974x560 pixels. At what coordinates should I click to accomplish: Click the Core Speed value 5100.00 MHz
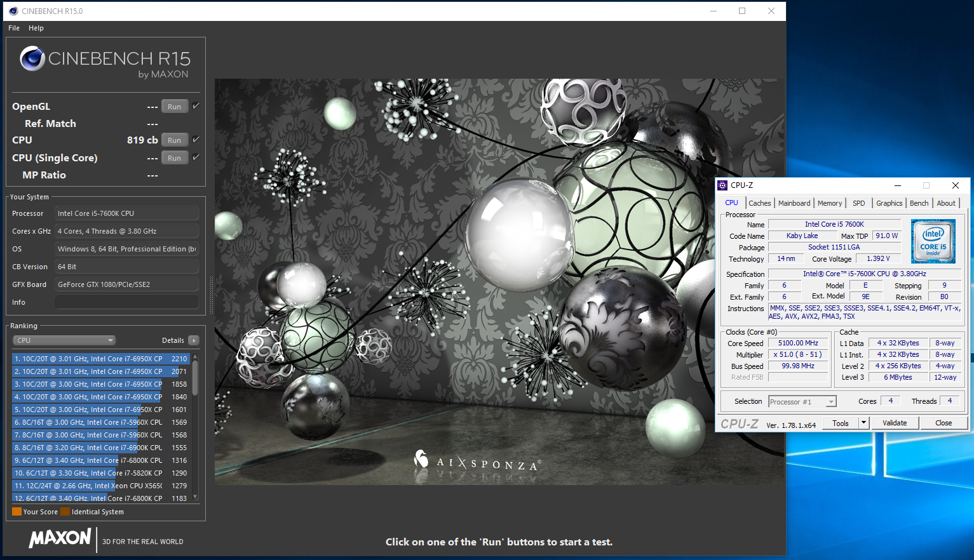click(x=798, y=343)
